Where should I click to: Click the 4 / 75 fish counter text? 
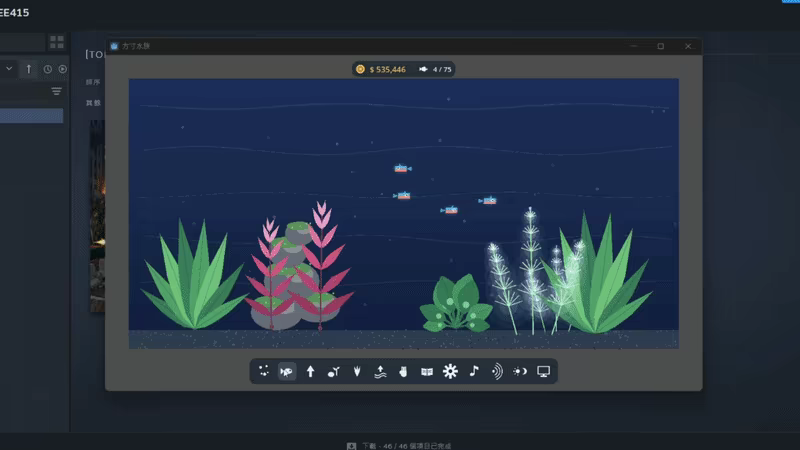point(442,69)
